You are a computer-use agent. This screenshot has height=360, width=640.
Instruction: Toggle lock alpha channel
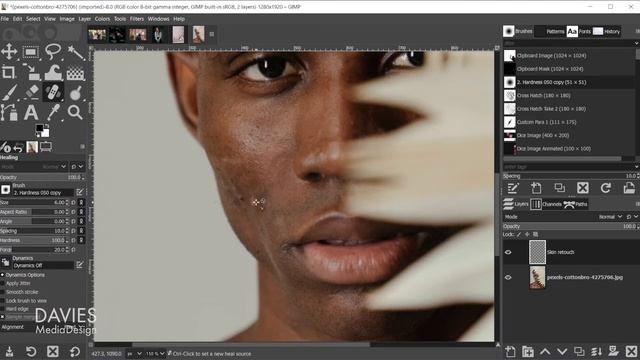tap(535, 234)
